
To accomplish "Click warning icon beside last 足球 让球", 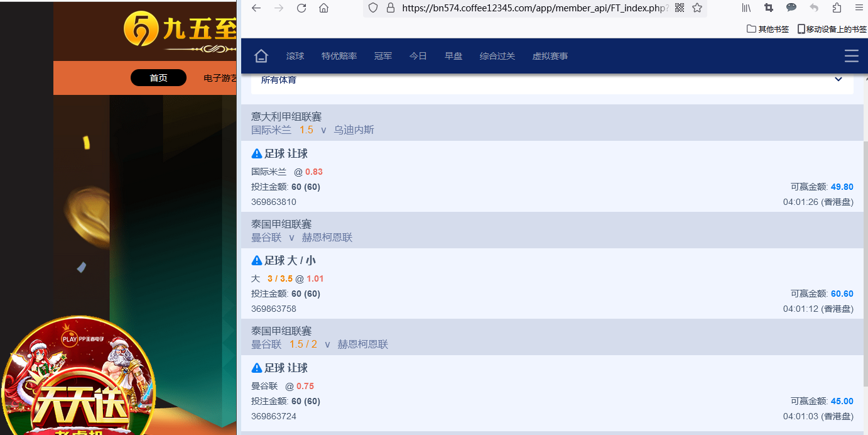I will pyautogui.click(x=256, y=368).
